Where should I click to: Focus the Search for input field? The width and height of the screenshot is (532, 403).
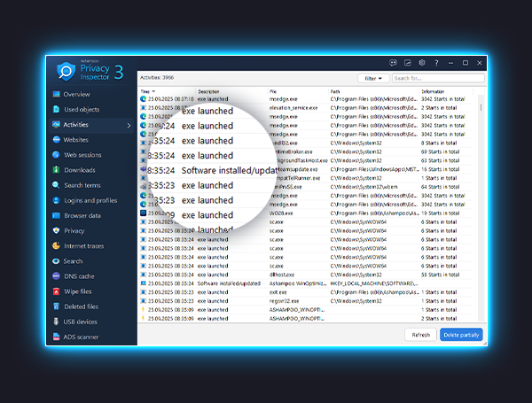438,78
